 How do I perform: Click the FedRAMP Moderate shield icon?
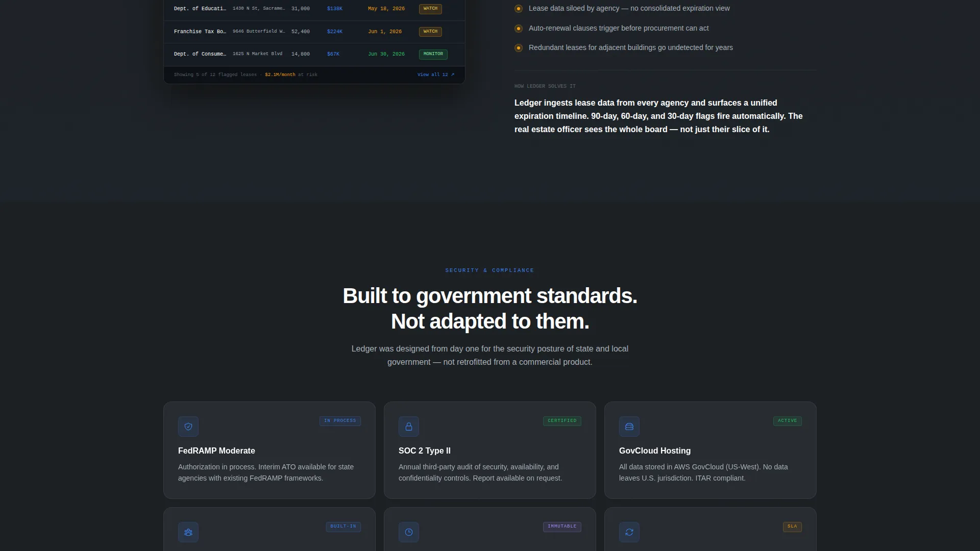tap(188, 427)
